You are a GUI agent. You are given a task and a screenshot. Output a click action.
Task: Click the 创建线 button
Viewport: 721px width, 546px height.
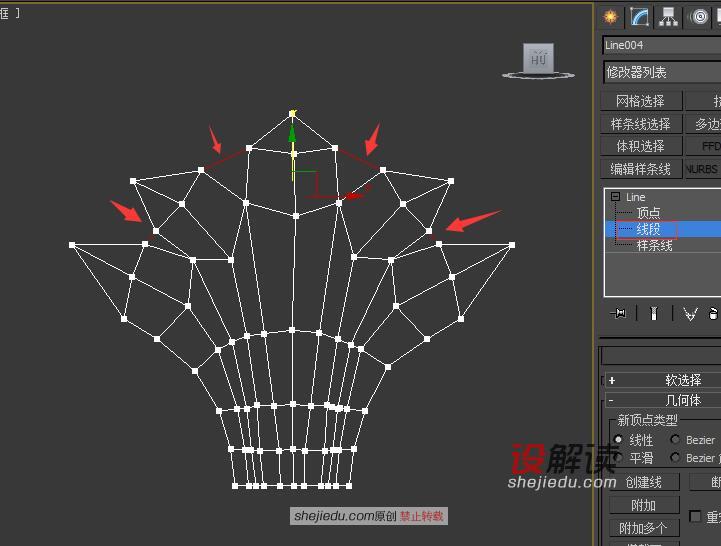[643, 482]
